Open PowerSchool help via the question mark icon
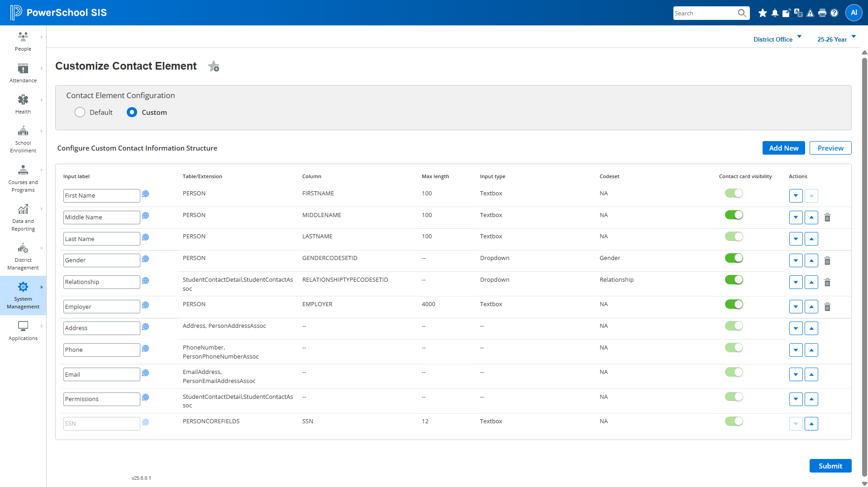This screenshot has height=487, width=868. pos(834,13)
